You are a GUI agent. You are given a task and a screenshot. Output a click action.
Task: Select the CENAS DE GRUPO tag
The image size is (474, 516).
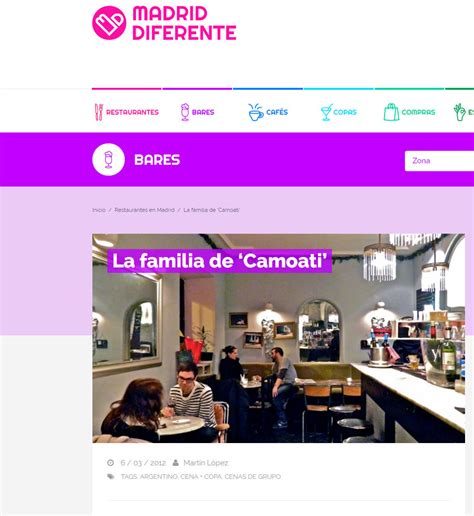[253, 477]
